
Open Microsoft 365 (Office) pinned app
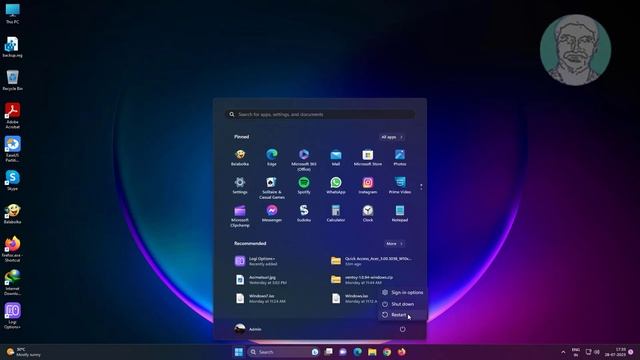tap(304, 160)
